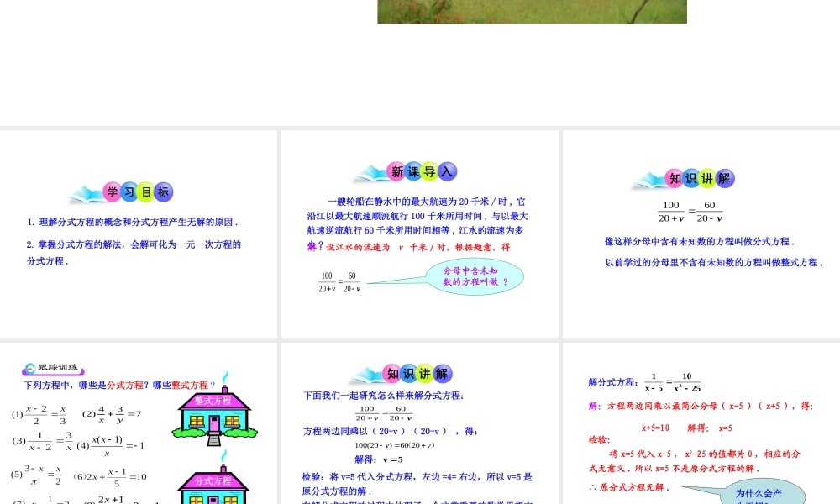Select the 整式方程 house graphic
This screenshot has height=504, width=840.
point(213,418)
